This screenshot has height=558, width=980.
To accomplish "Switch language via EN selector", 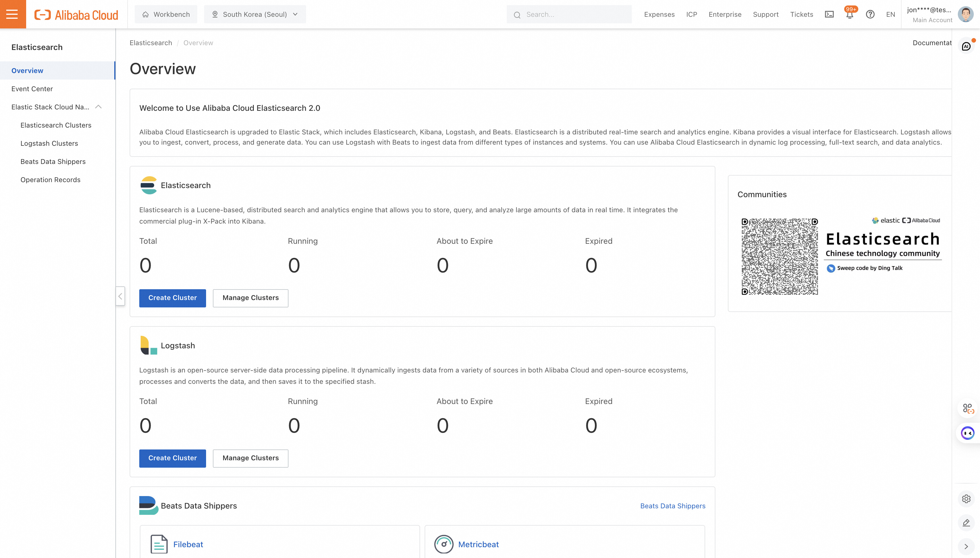I will 890,14.
